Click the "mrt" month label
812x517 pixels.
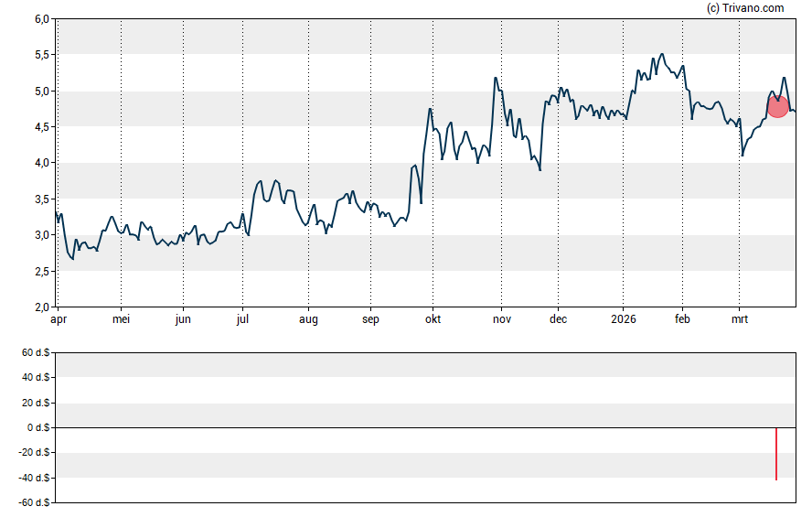click(x=739, y=319)
